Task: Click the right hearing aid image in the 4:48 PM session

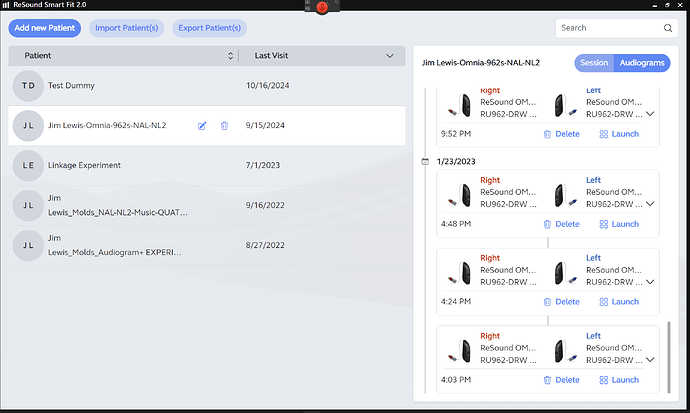Action: 460,195
